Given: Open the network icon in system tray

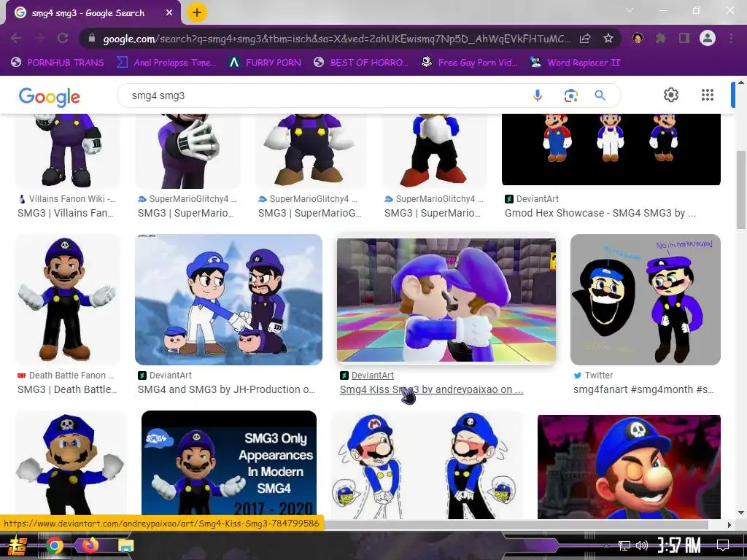Looking at the screenshot, I should 624,545.
